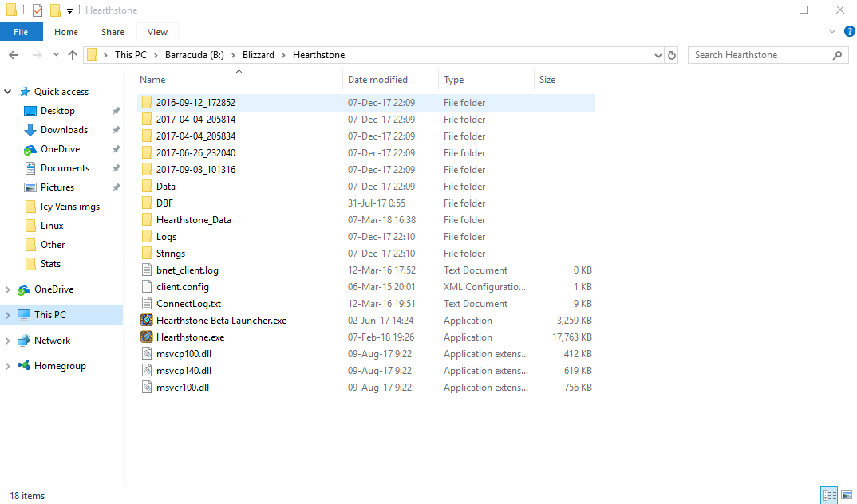The height and width of the screenshot is (504, 857).
Task: Open Customize Quick Access Toolbar dropdown
Action: click(70, 10)
